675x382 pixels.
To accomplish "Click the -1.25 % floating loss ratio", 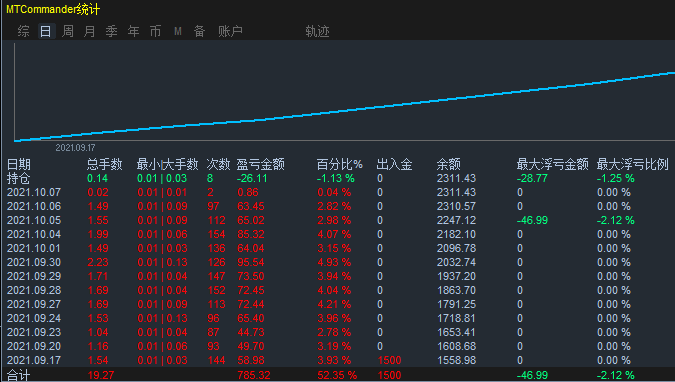I will 616,178.
